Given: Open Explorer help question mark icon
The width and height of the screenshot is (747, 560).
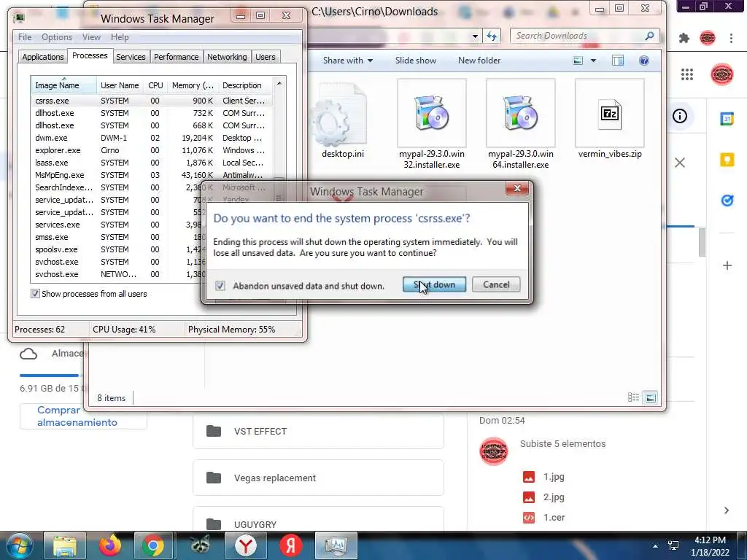Looking at the screenshot, I should (x=643, y=61).
